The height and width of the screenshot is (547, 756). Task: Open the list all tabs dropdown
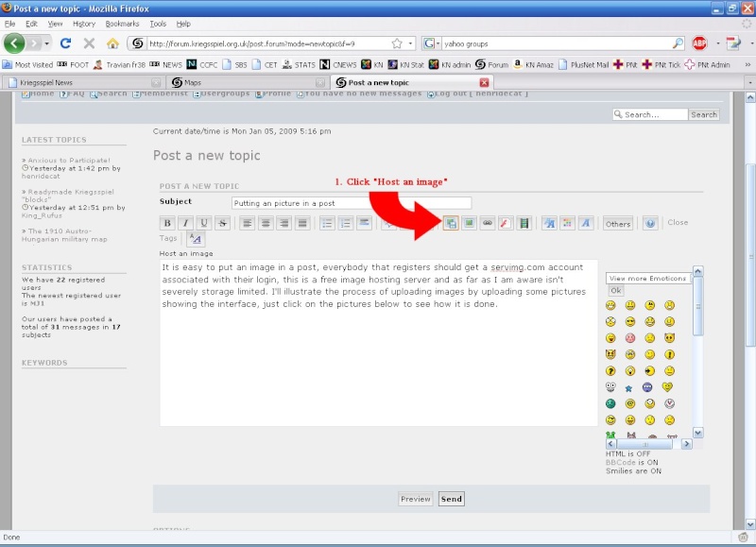click(x=750, y=83)
